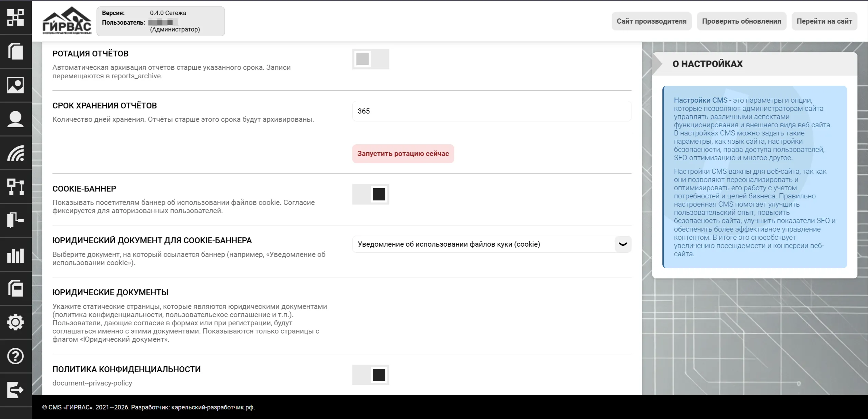This screenshot has width=868, height=419.
Task: Open the dashboard blocks icon in sidebar
Action: point(16,17)
